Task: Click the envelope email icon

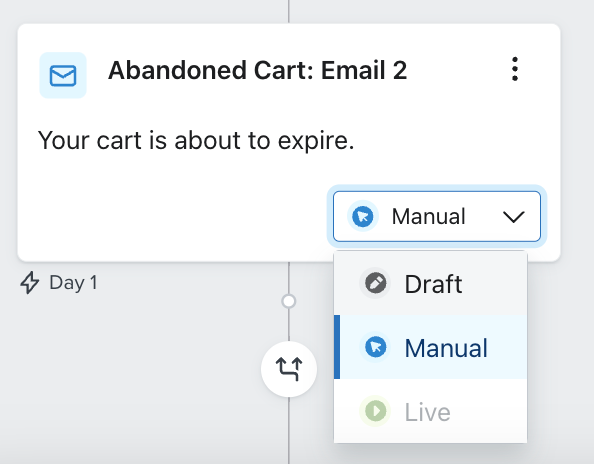Action: (x=63, y=75)
